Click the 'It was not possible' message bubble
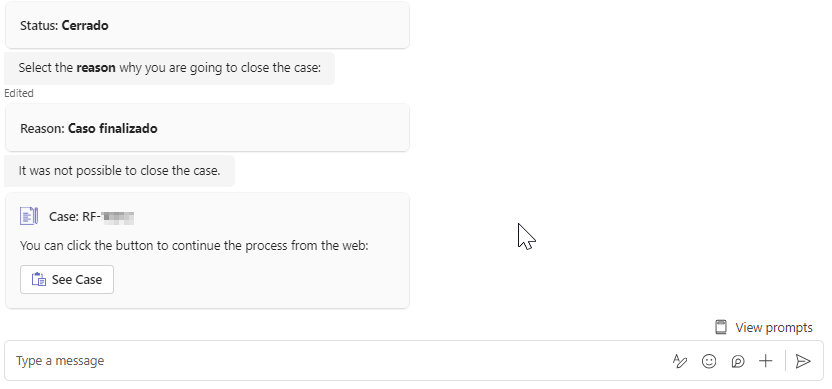The image size is (832, 389). pyautogui.click(x=119, y=171)
